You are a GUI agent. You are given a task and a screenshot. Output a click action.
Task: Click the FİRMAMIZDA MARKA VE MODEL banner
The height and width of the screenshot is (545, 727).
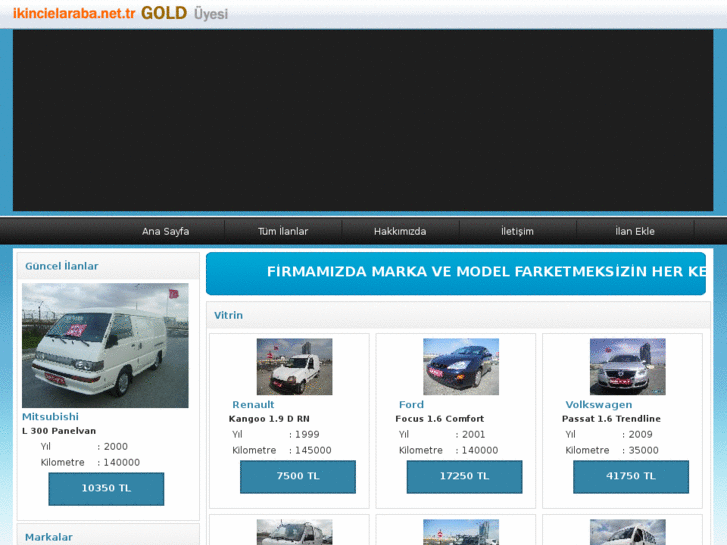point(456,274)
